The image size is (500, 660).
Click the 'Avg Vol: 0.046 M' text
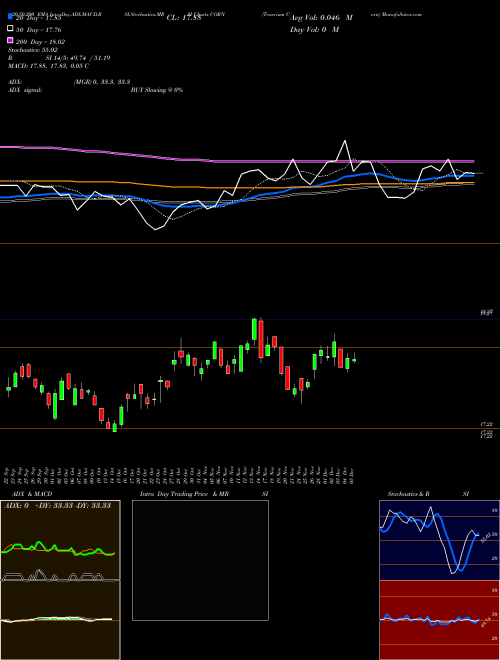tap(321, 18)
